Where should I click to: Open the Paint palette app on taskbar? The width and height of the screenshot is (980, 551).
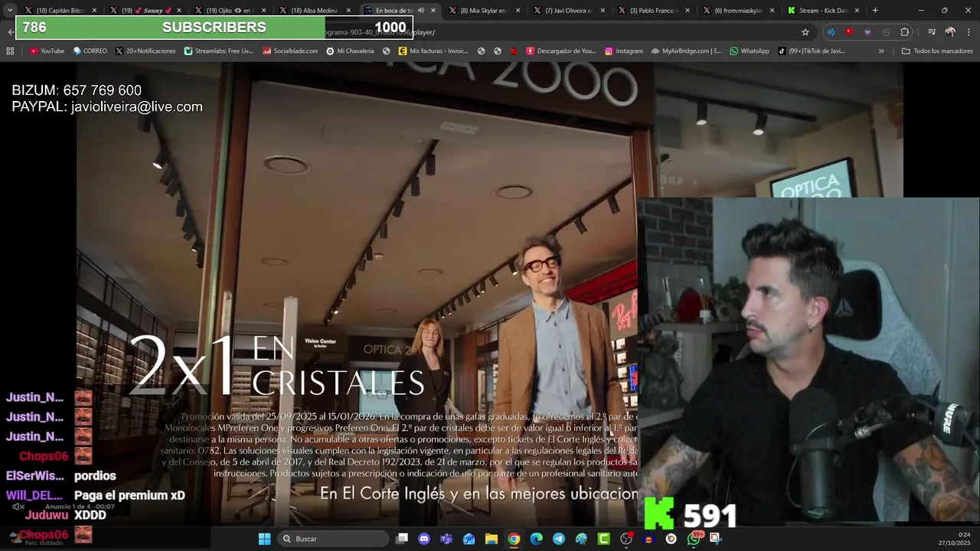581,539
